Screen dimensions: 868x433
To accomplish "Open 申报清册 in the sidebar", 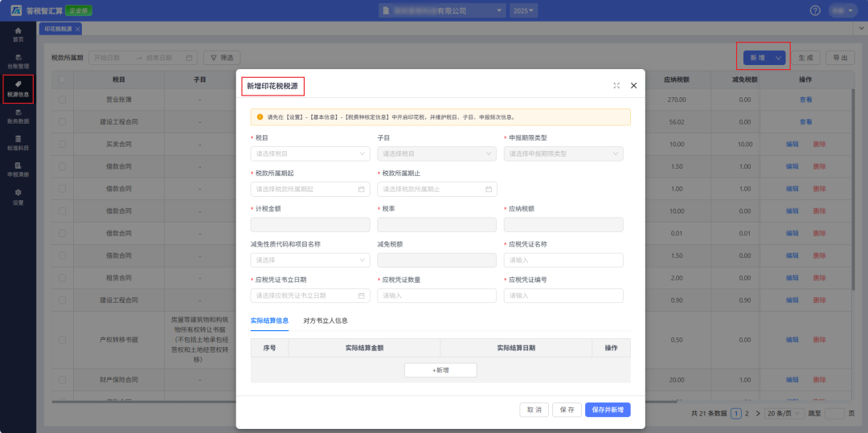I will [x=18, y=170].
